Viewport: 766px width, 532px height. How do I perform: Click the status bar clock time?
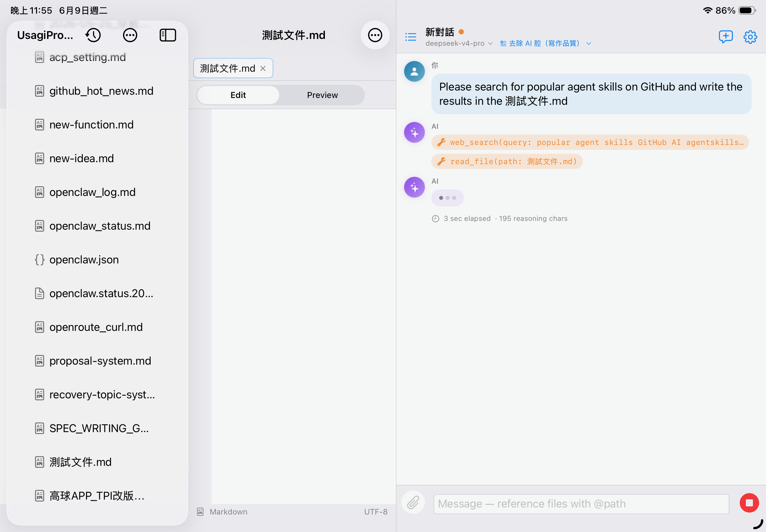31,10
